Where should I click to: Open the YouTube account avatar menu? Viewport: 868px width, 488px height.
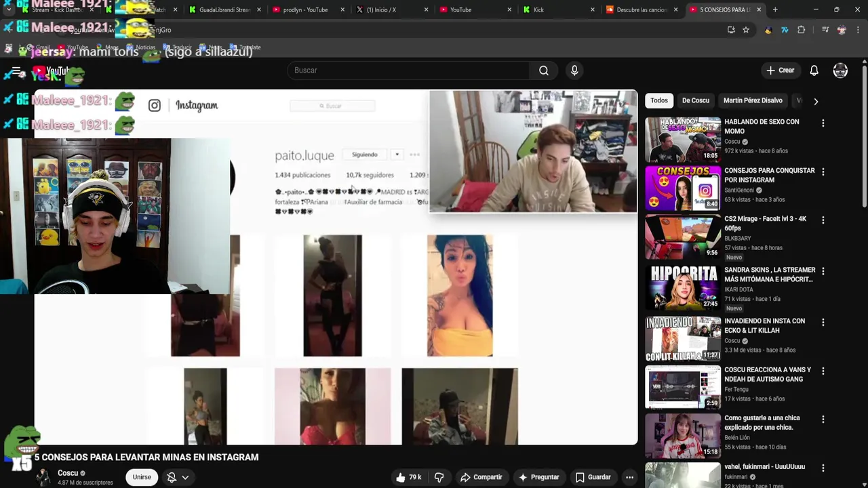(x=840, y=70)
